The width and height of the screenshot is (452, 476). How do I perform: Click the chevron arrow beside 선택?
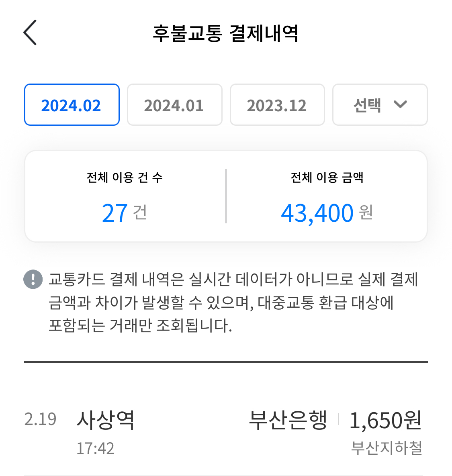[x=400, y=105]
